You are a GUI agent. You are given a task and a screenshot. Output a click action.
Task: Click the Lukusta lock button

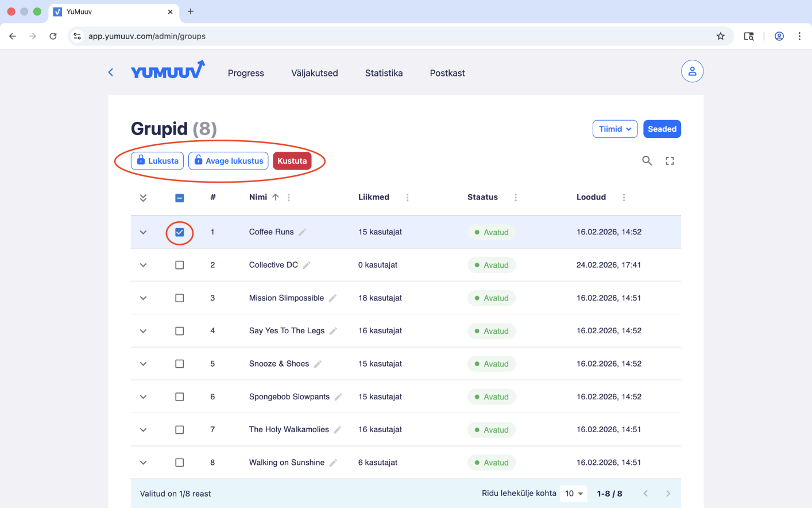pyautogui.click(x=157, y=161)
